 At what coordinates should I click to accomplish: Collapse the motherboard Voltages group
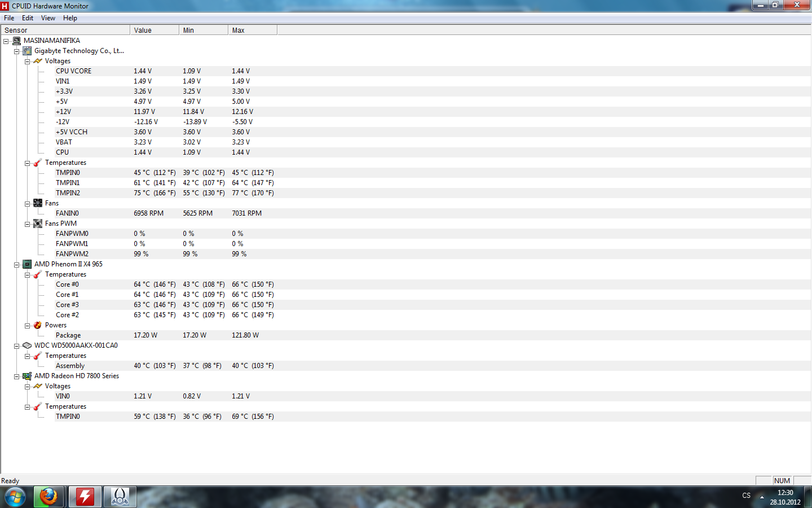(x=28, y=62)
